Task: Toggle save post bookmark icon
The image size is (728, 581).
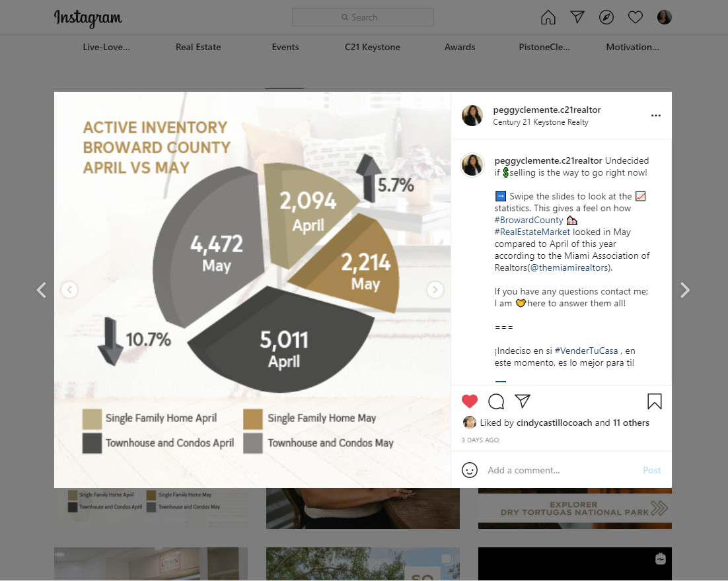Action: coord(655,401)
